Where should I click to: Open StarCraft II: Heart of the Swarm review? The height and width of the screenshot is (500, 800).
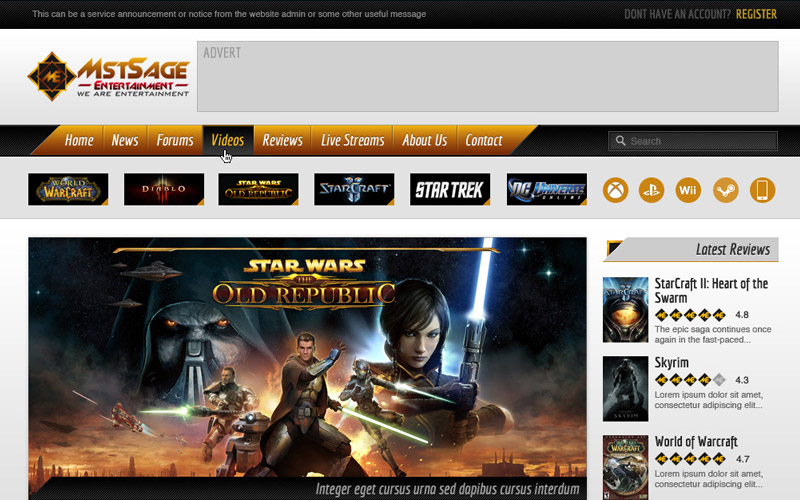(x=711, y=290)
